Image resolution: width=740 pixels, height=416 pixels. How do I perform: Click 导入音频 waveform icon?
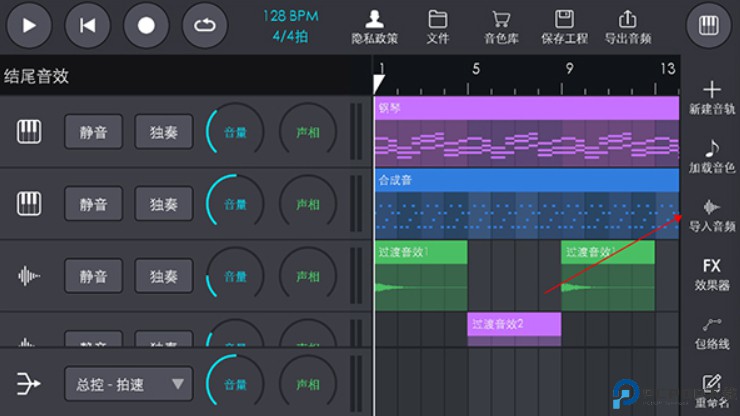pos(711,208)
